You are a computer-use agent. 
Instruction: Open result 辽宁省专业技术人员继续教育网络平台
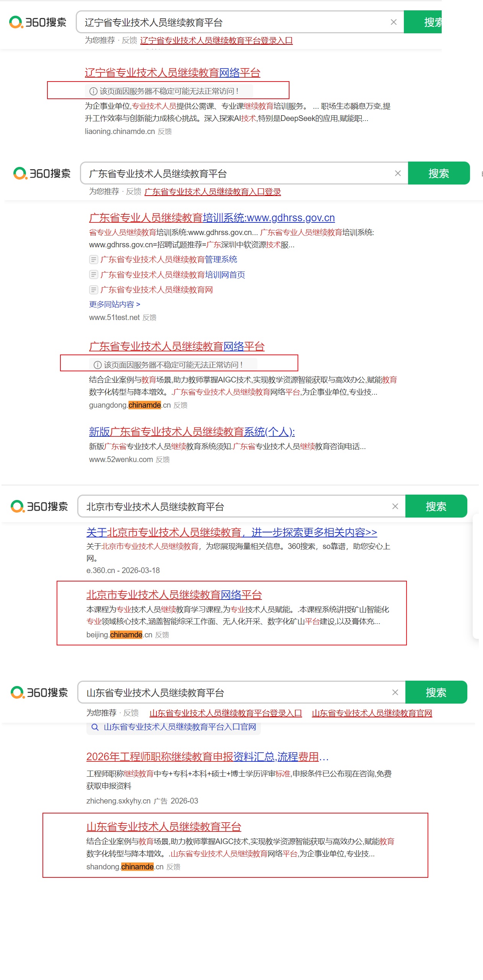pos(172,72)
